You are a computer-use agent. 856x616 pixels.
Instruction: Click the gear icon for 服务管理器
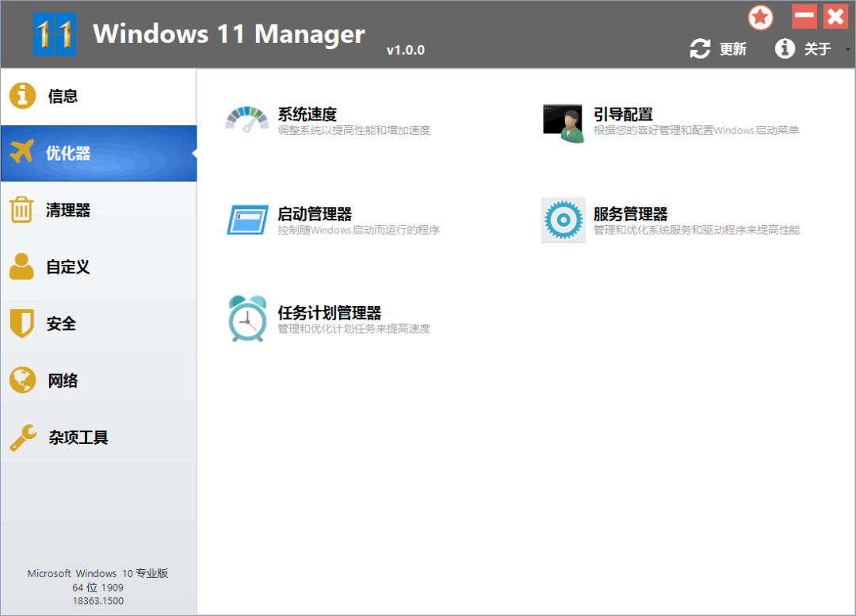(x=564, y=220)
